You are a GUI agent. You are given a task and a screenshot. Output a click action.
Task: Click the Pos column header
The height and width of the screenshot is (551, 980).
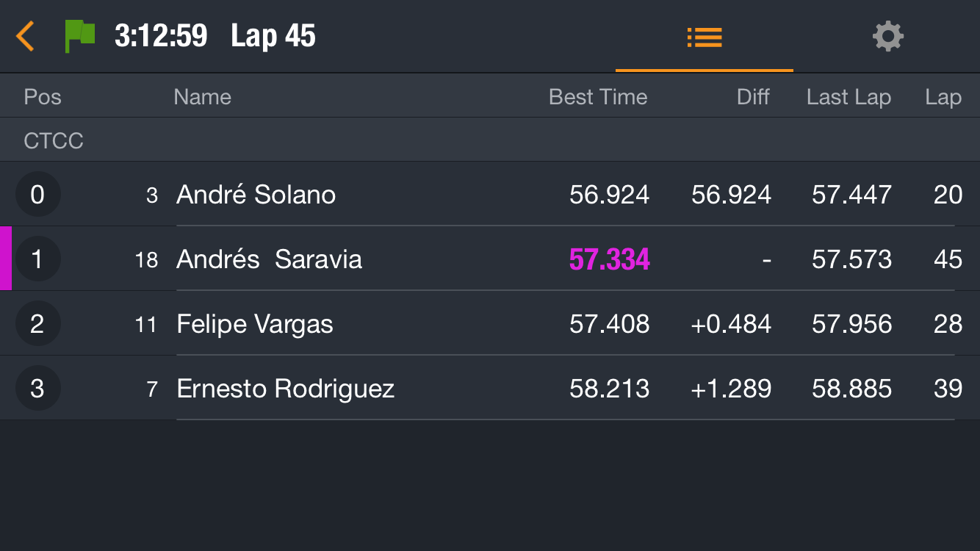tap(43, 97)
